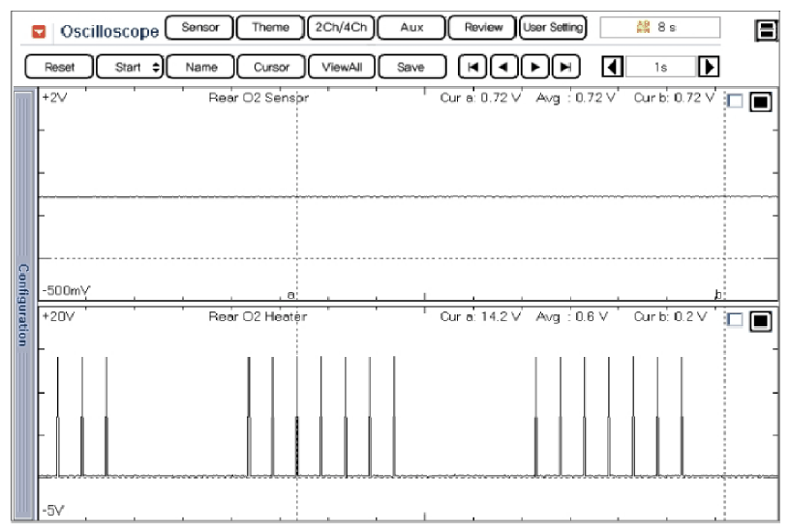Click the 8 s record time field
Viewport: 790px width, 532px height.
point(660,29)
